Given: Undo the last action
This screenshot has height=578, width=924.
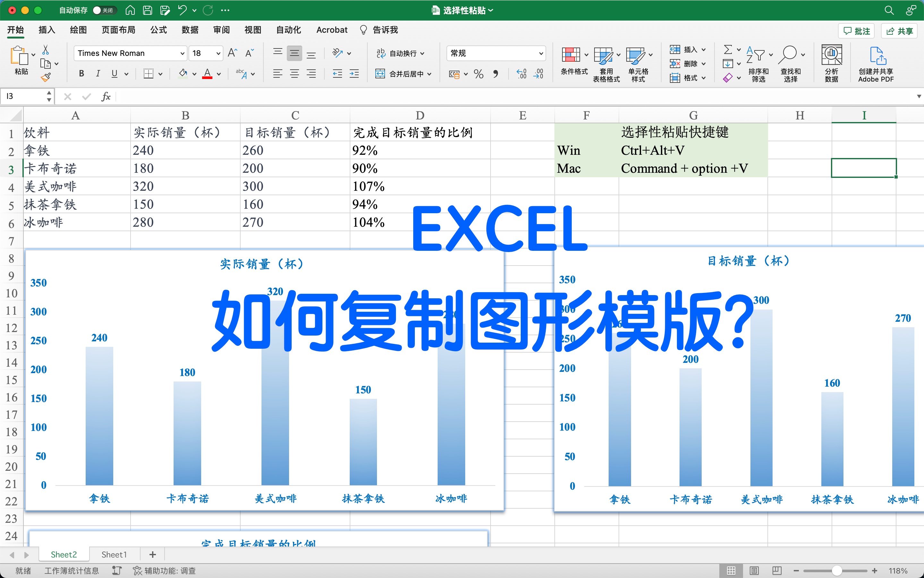Looking at the screenshot, I should point(182,10).
